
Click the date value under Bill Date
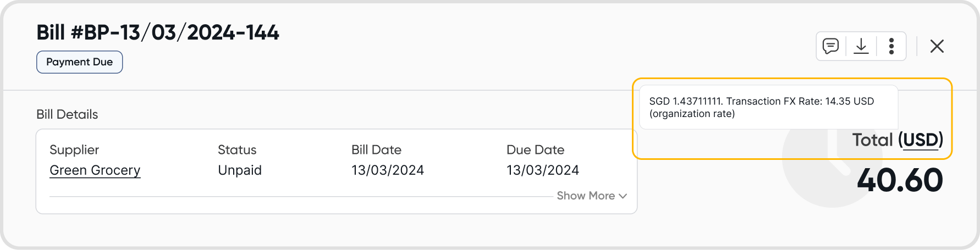tap(388, 170)
